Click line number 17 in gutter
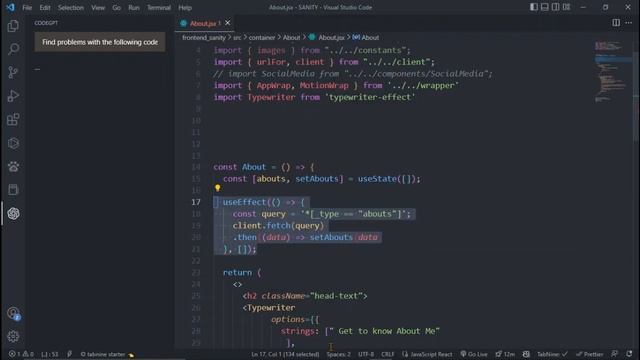The image size is (640, 360). click(x=196, y=202)
